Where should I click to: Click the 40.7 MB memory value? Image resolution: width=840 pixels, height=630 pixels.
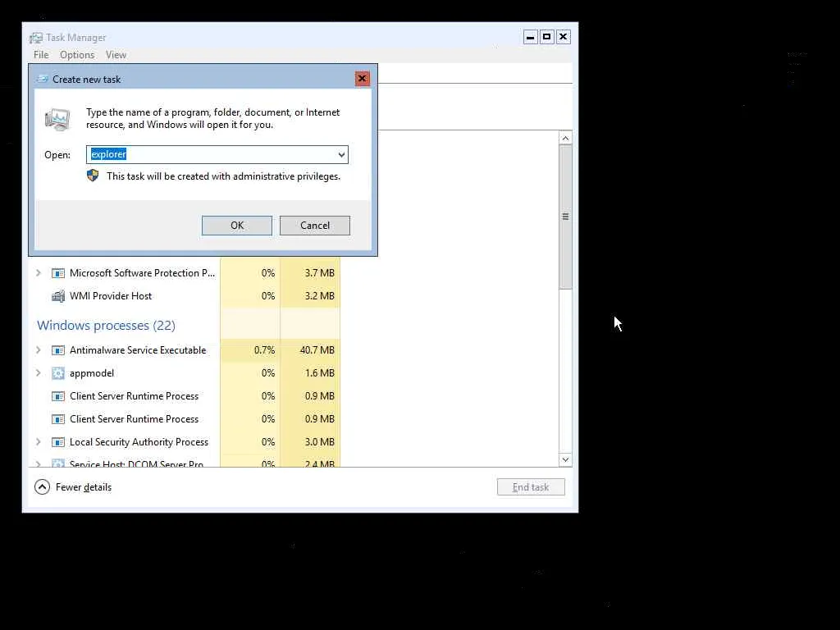pyautogui.click(x=317, y=349)
